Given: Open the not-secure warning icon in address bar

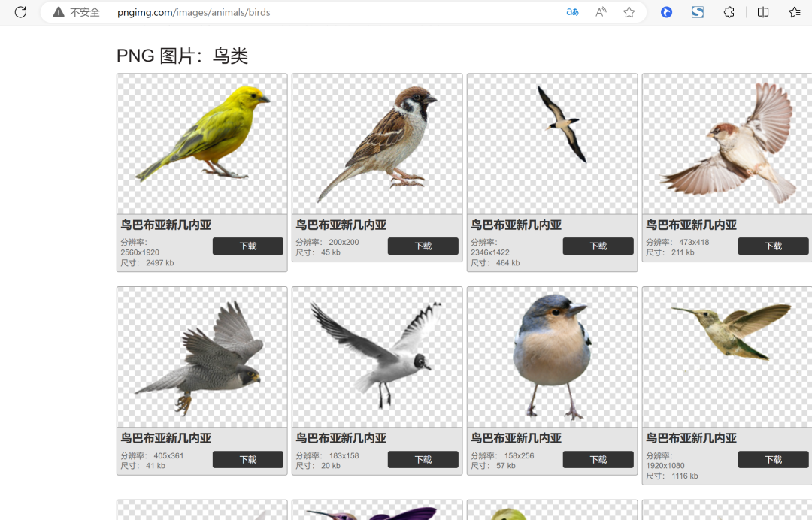Looking at the screenshot, I should pyautogui.click(x=59, y=12).
